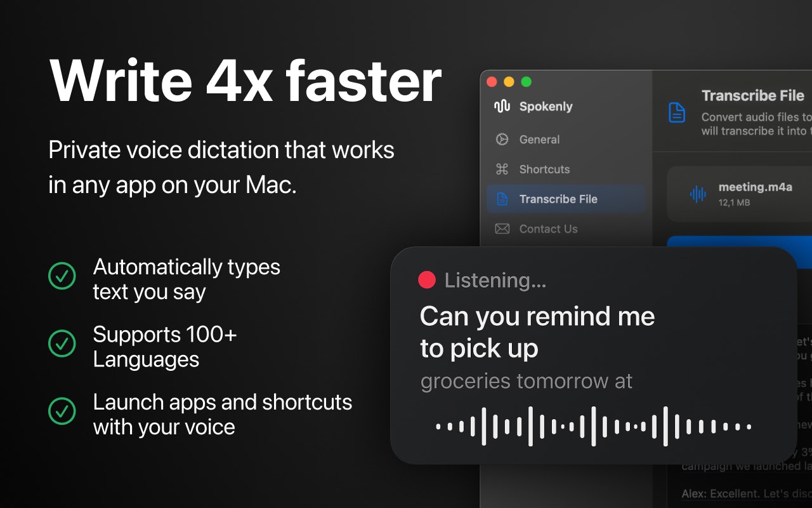Image resolution: width=812 pixels, height=508 pixels.
Task: Click the checkmark beside Automatically types text
Action: click(x=62, y=276)
